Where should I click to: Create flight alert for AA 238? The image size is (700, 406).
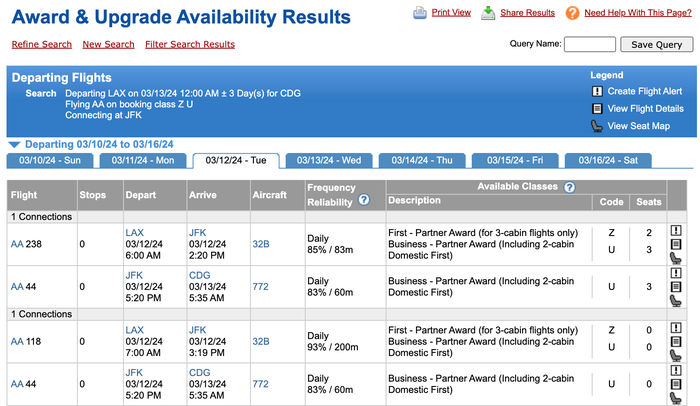tap(676, 230)
